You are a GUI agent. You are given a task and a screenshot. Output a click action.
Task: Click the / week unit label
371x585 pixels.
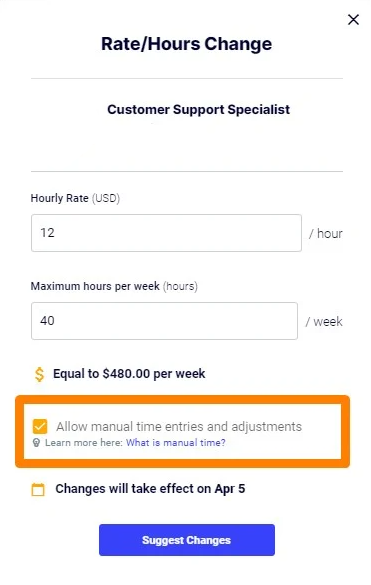(324, 322)
